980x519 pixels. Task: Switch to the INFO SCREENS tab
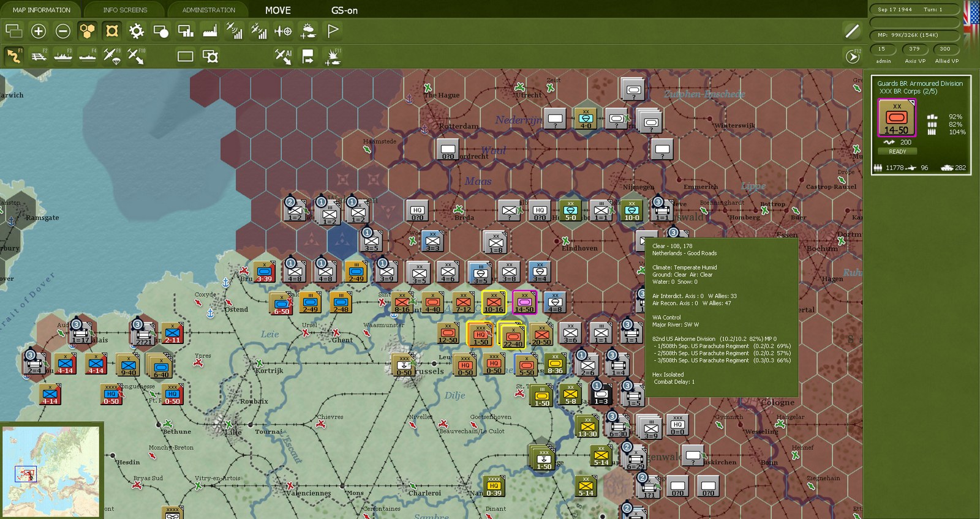[125, 10]
